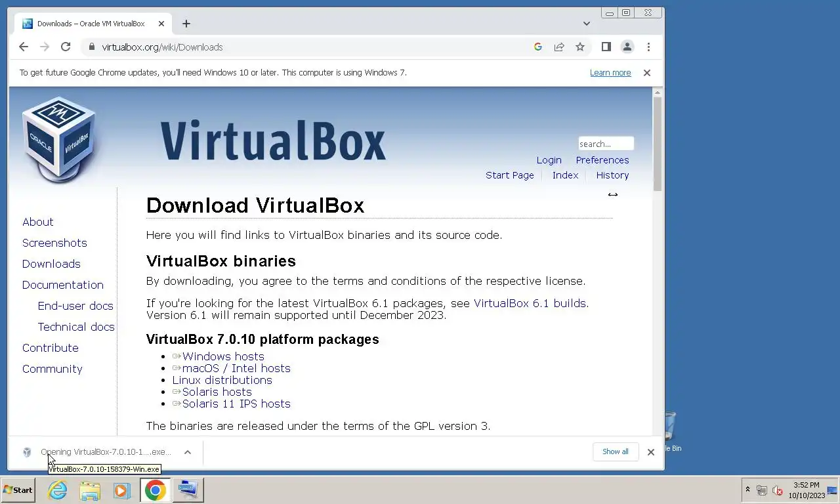Download the Solaris hosts package
This screenshot has width=840, height=504.
(x=217, y=392)
